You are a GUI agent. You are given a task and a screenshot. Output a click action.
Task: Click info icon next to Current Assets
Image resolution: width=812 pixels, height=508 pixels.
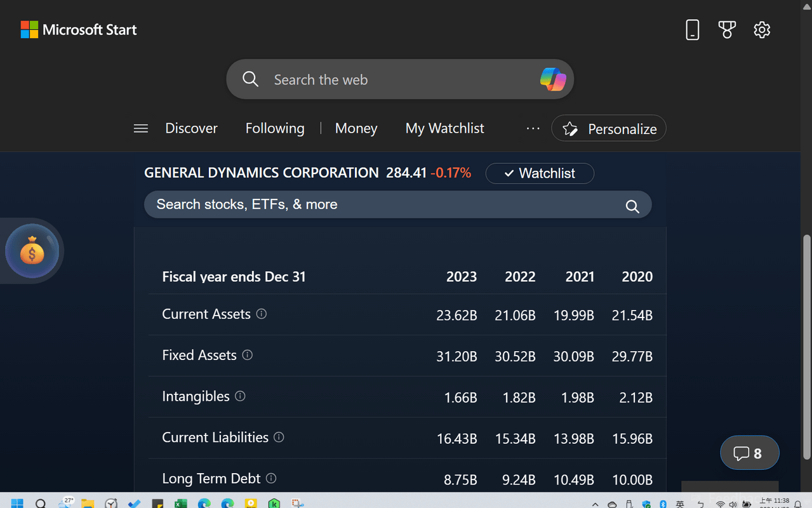[x=261, y=314]
